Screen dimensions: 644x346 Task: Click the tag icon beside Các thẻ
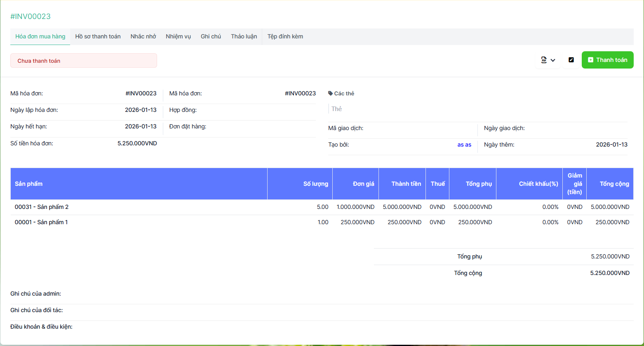click(x=330, y=94)
